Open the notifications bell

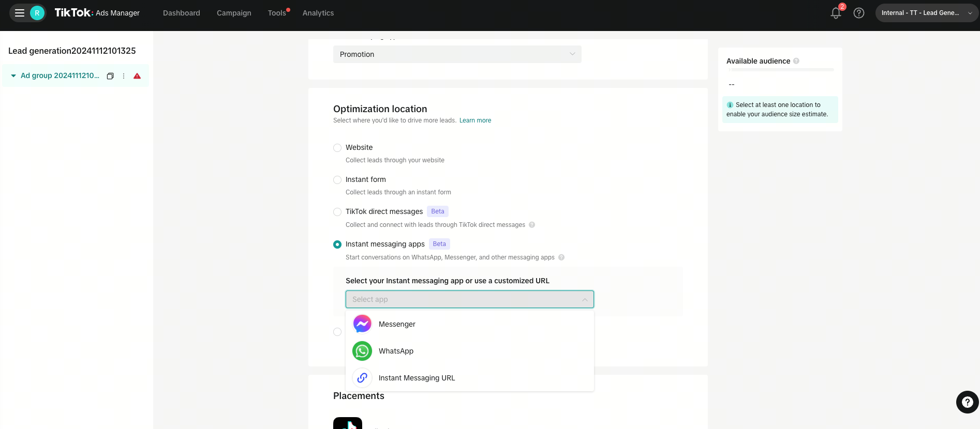836,13
